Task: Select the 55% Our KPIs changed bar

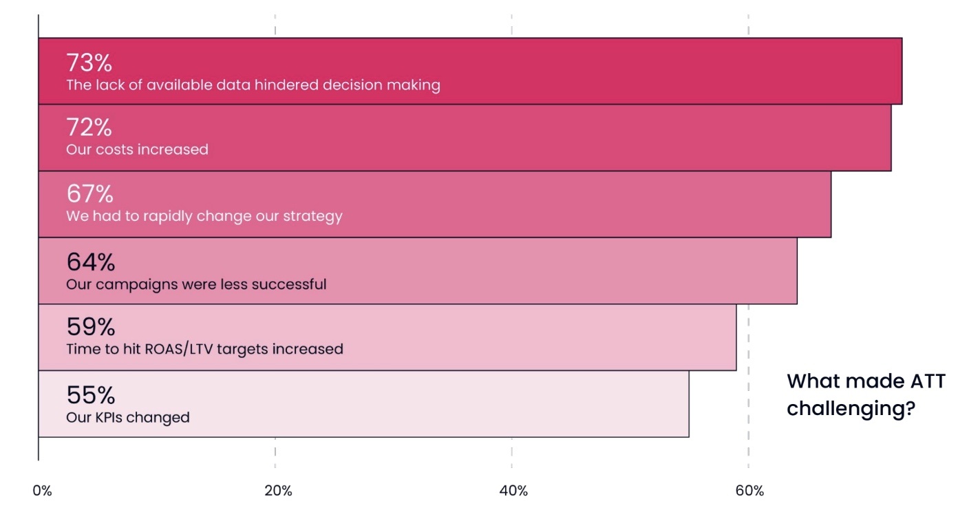Action: coord(363,404)
